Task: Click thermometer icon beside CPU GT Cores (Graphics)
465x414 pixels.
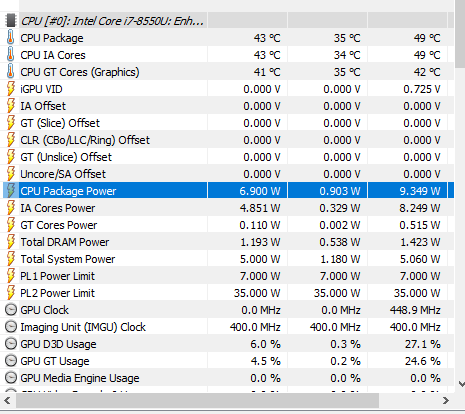Action: click(x=11, y=71)
